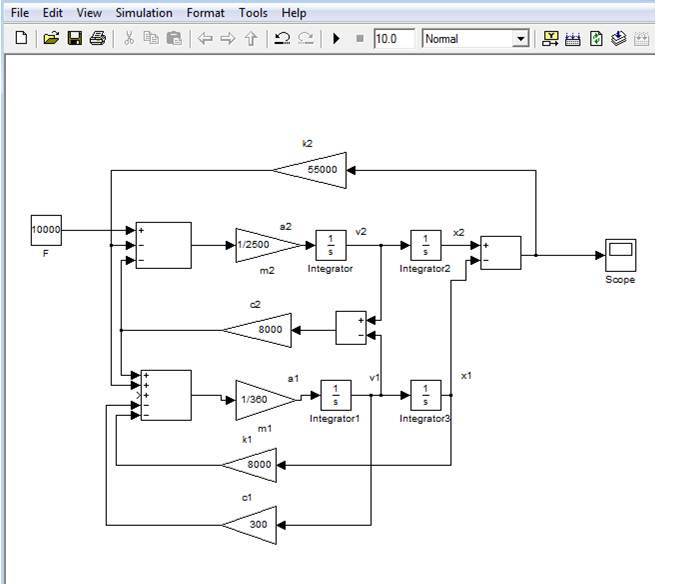Screen dimensions: 675x584
Task: Start simulation with the play button
Action: [337, 39]
